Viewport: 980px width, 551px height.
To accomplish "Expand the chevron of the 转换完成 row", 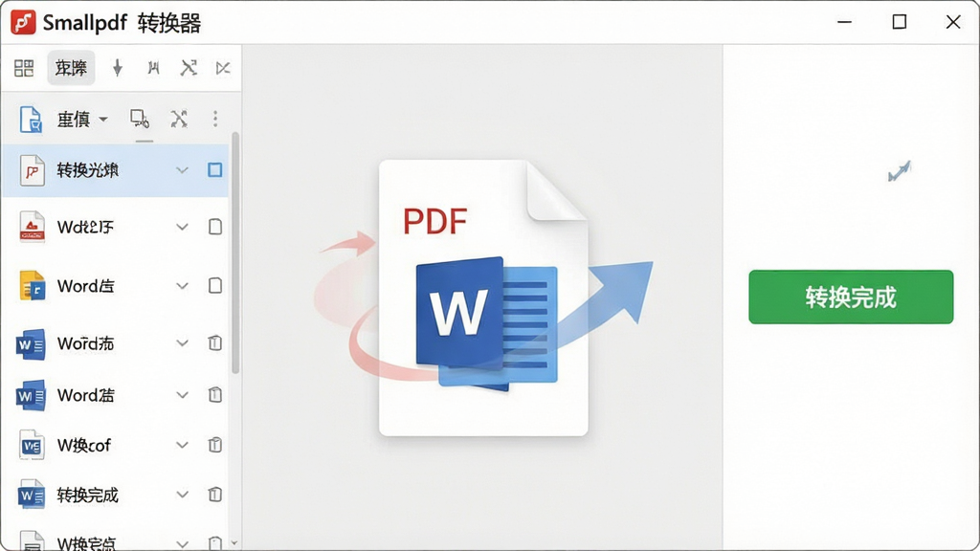I will tap(182, 495).
